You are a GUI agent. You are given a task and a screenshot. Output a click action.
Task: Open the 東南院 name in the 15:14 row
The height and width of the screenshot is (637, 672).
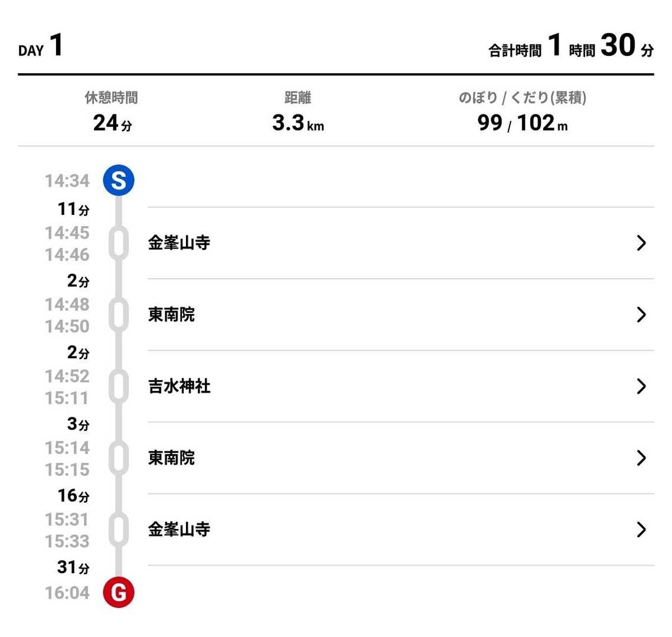point(171,458)
